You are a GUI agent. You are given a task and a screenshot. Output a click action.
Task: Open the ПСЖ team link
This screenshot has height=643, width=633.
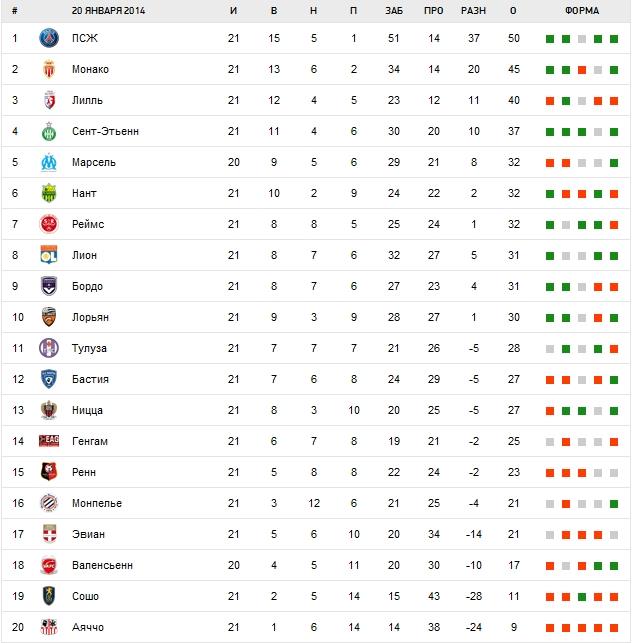click(x=85, y=38)
